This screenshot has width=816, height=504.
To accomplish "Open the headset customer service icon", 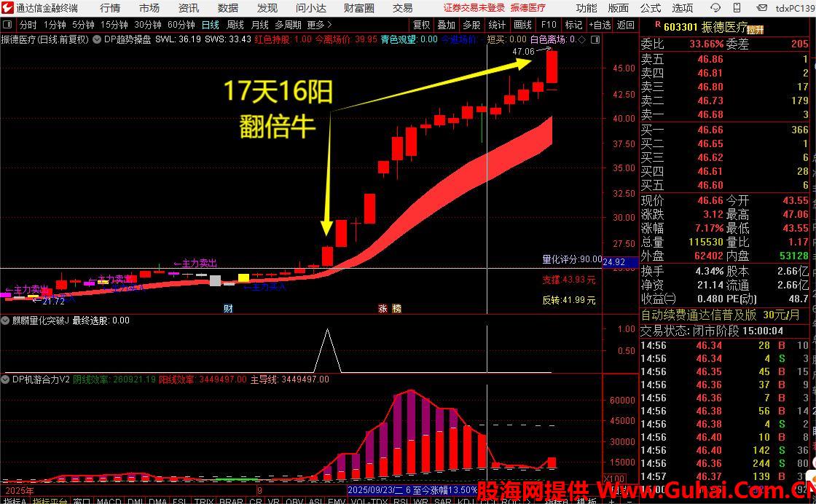I will [x=715, y=8].
